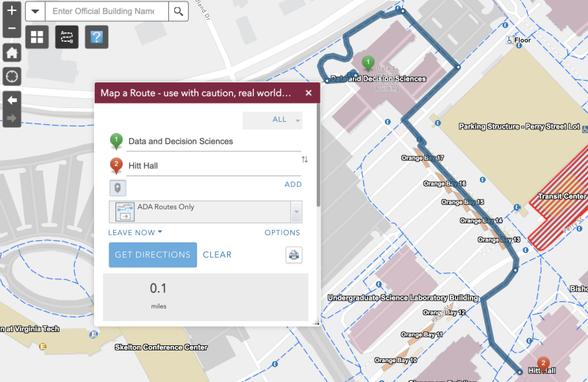Go back to previous map extent
Screen dimensions: 588x382
[x=12, y=100]
